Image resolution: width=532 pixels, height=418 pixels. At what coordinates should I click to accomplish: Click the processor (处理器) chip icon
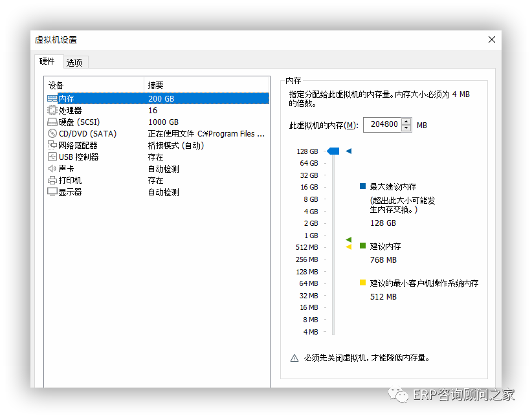point(52,110)
